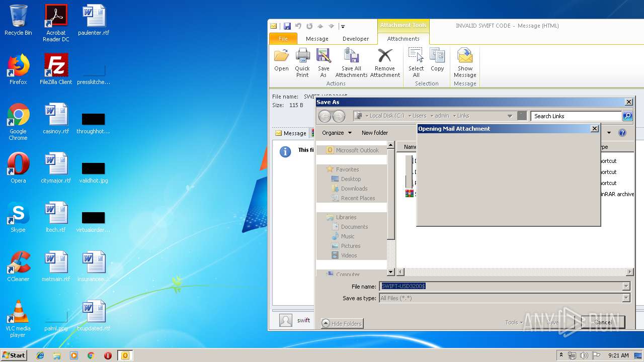Click the Forward button in Save As dialog

point(339,116)
